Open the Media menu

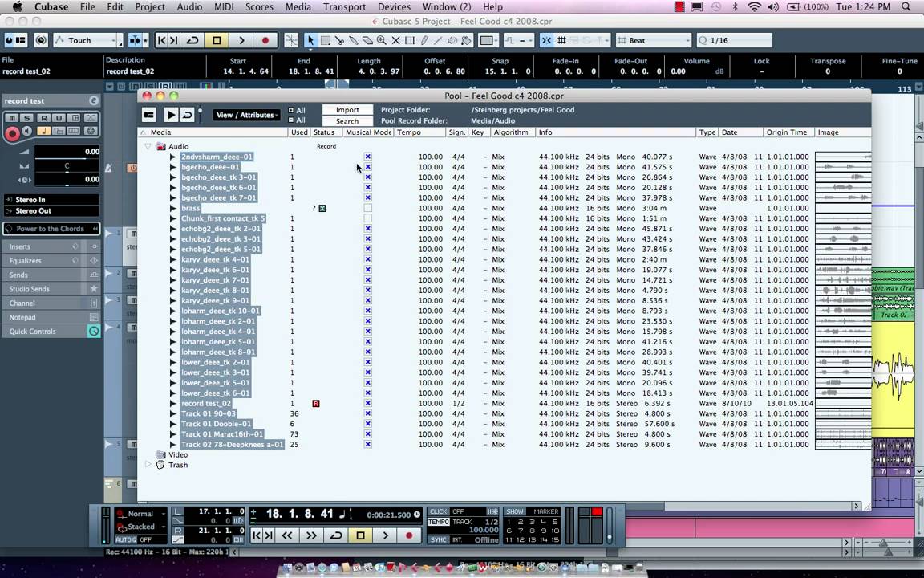pyautogui.click(x=298, y=7)
